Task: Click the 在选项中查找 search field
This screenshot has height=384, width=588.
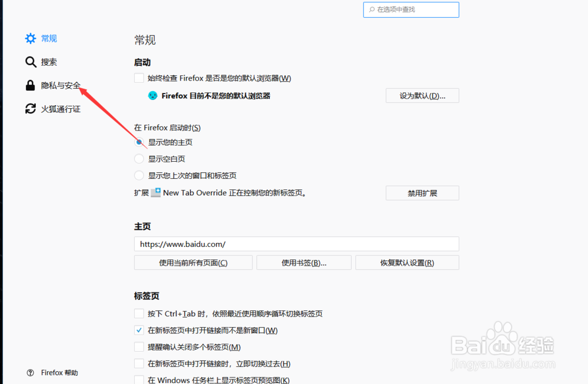Action: pos(411,9)
